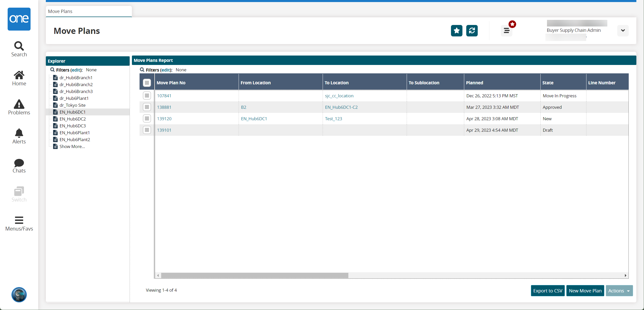This screenshot has width=644, height=310.
Task: Open move plan 139101 link
Action: 164,130
